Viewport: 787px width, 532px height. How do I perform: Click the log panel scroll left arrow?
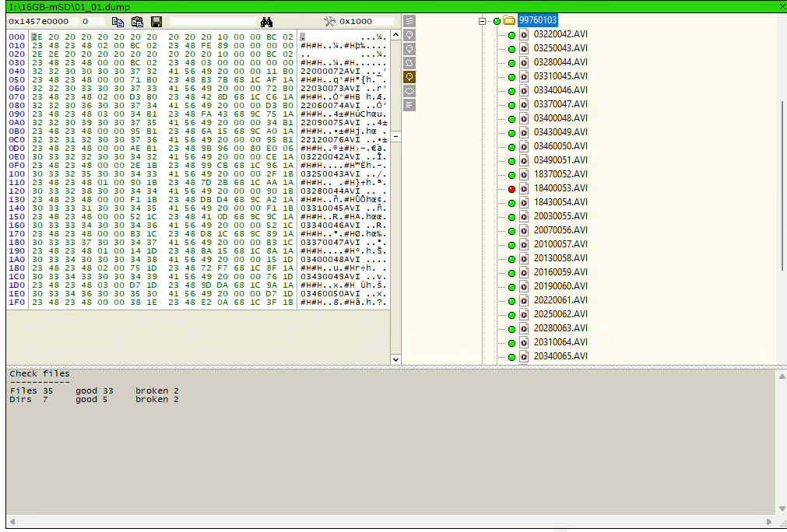12,521
